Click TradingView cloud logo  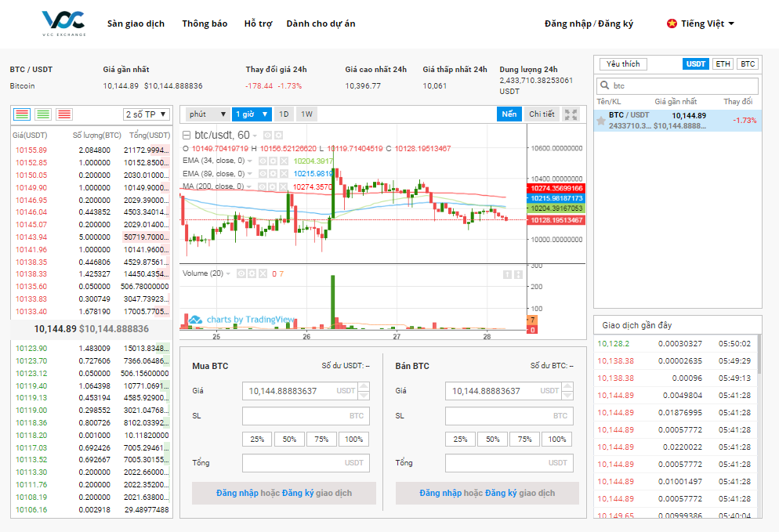195,320
